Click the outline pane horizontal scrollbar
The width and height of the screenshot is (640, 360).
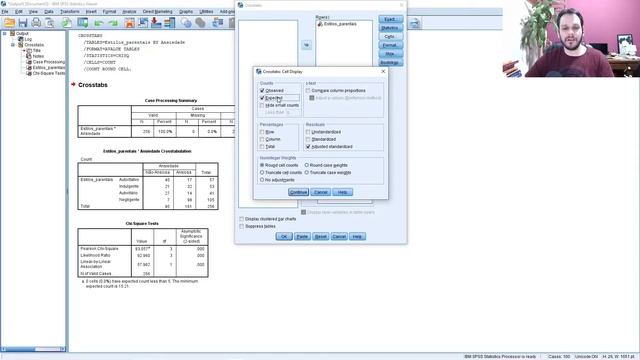coord(33,349)
